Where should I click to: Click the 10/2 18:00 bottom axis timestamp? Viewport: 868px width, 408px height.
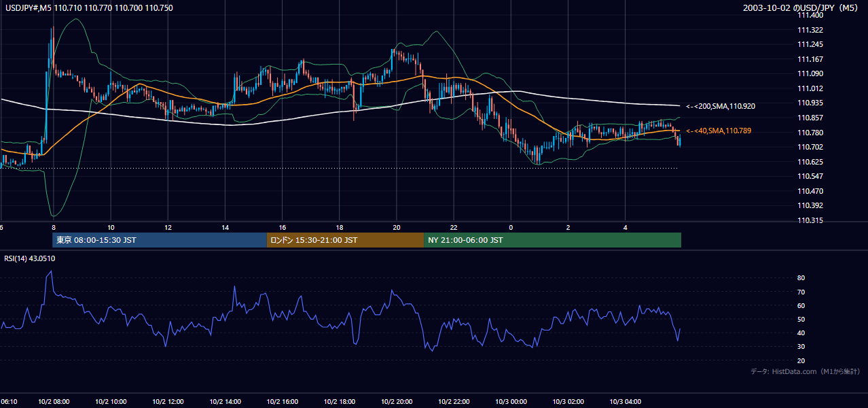(340, 401)
